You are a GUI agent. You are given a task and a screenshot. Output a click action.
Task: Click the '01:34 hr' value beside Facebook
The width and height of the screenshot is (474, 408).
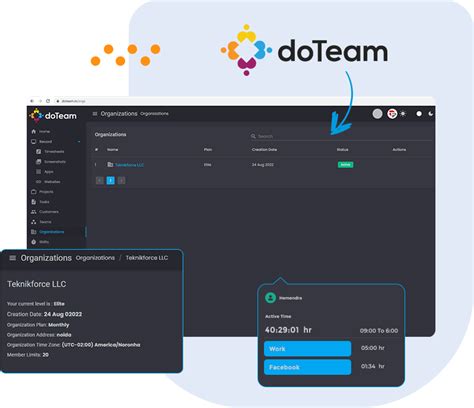[373, 366]
